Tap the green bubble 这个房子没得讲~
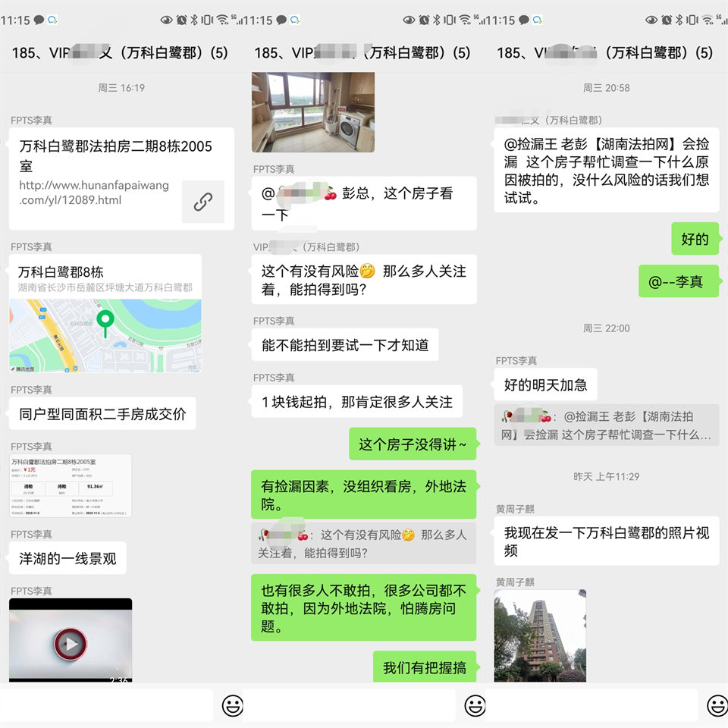Viewport: 728px width, 728px height. point(413,444)
